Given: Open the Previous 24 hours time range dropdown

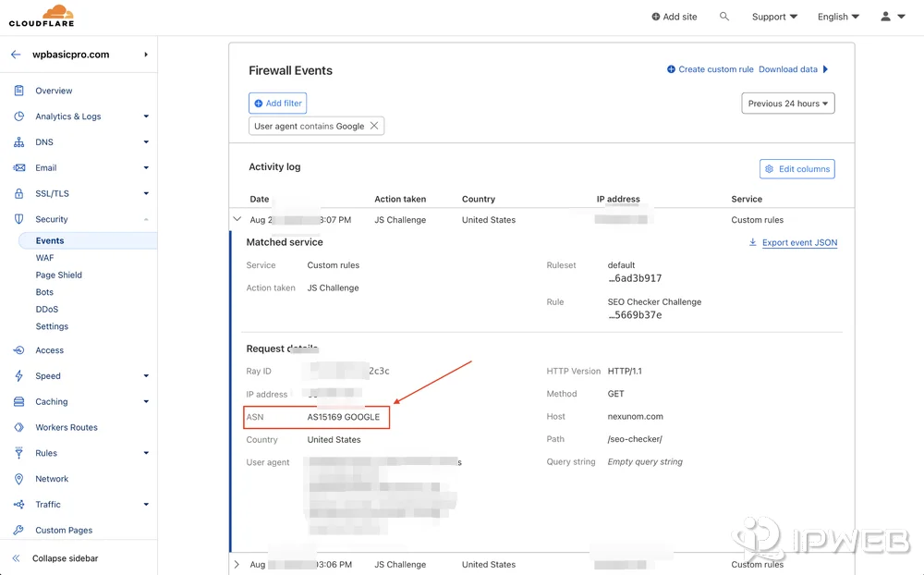Looking at the screenshot, I should [788, 104].
